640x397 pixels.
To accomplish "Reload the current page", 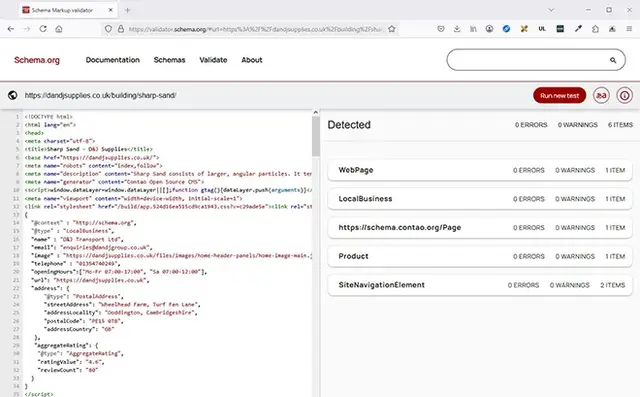I will click(43, 29).
